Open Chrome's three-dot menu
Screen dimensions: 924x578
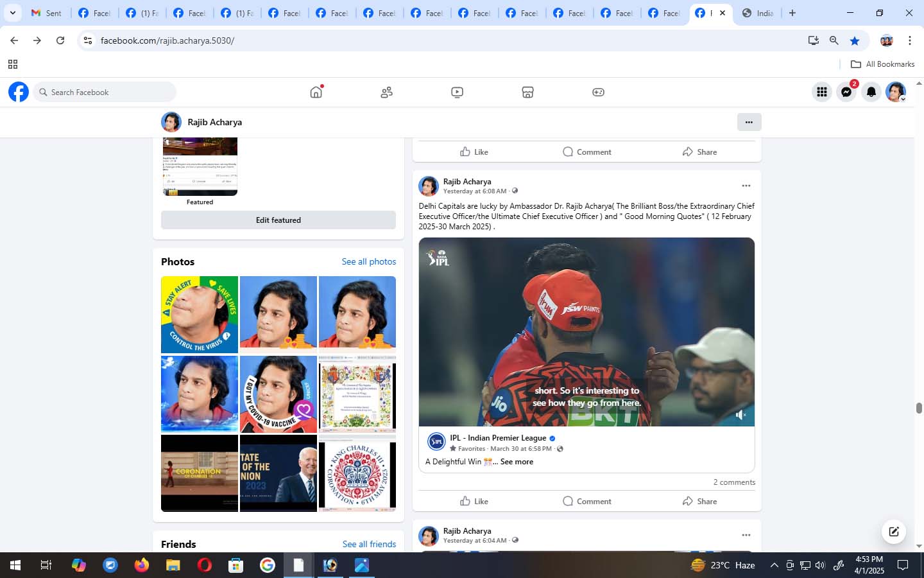(x=910, y=40)
